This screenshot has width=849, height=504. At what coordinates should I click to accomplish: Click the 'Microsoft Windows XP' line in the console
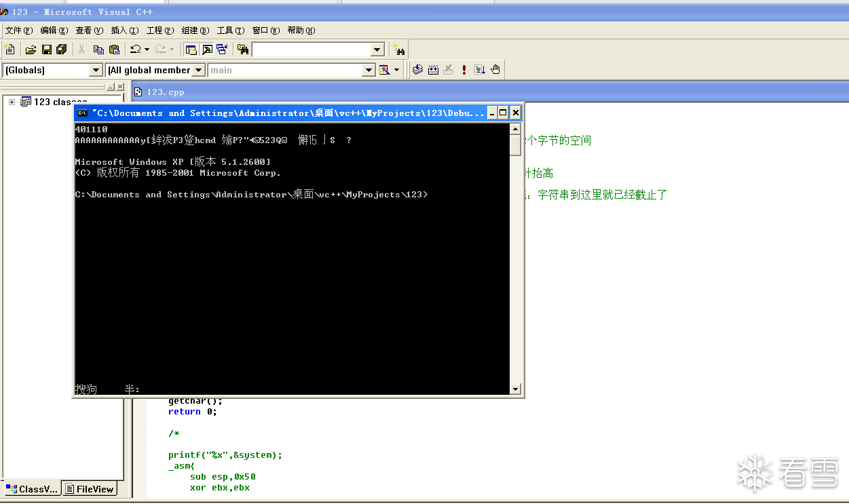tap(172, 162)
